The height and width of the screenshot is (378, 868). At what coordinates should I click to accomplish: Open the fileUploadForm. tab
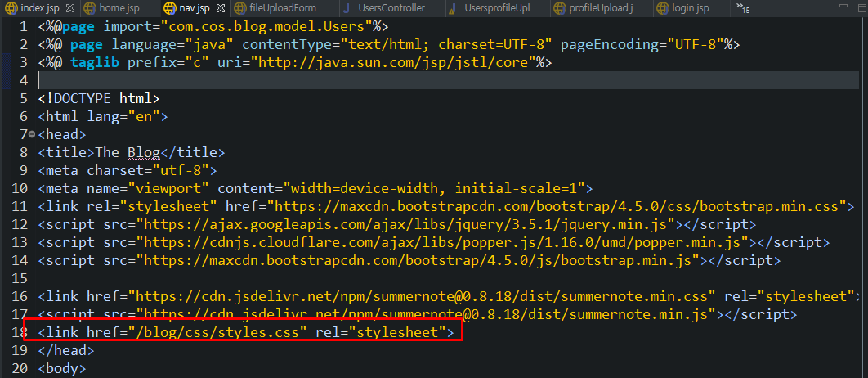pos(277,8)
